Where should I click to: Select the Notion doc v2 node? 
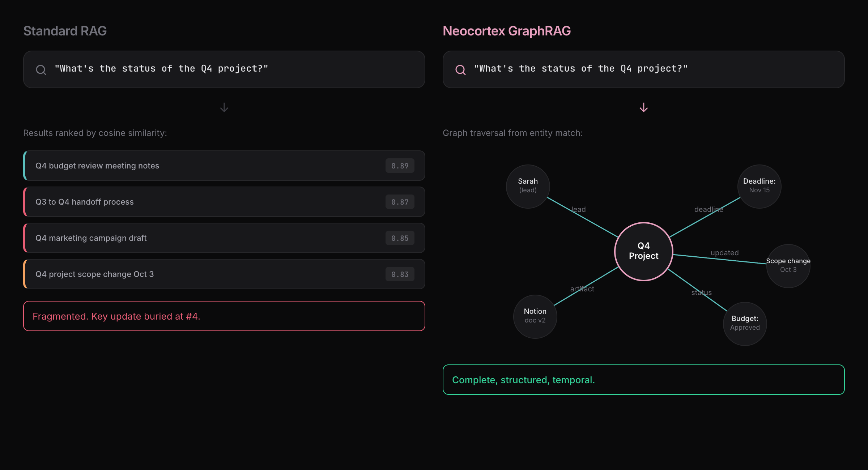[x=535, y=316]
